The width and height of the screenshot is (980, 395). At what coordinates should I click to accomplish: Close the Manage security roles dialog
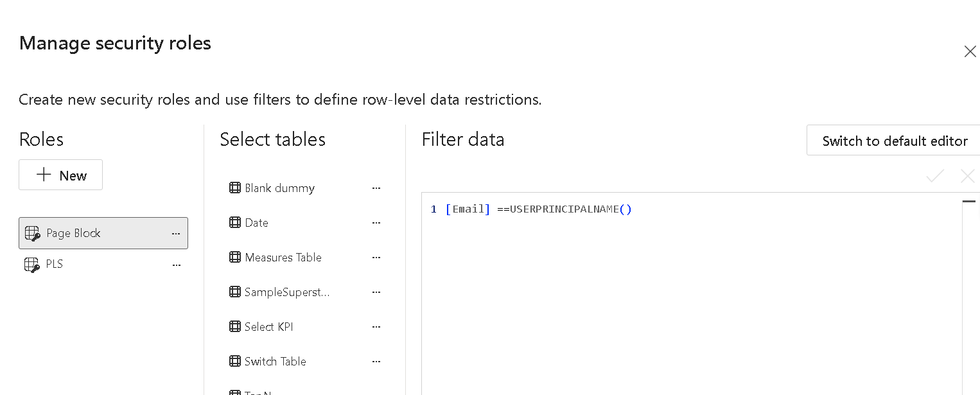pos(970,51)
